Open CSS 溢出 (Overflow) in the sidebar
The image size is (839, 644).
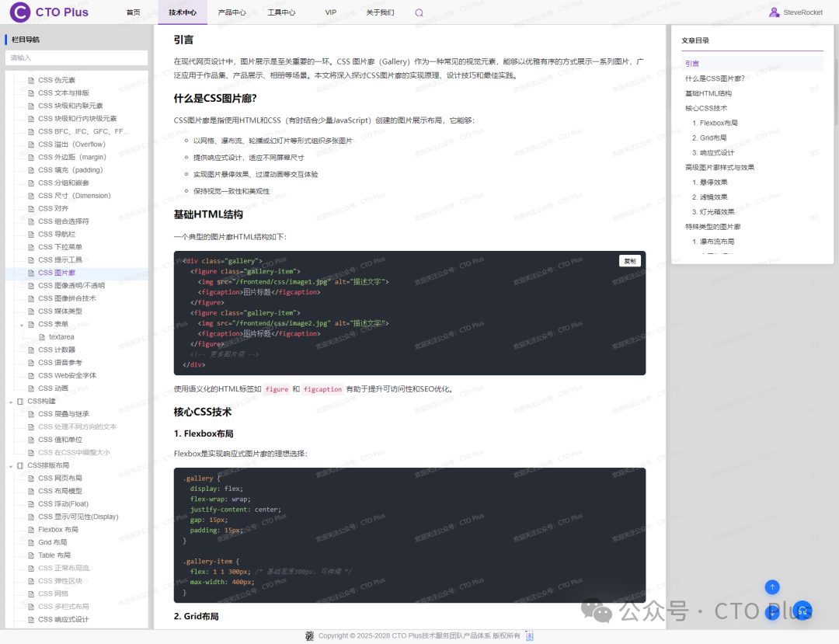coord(71,144)
